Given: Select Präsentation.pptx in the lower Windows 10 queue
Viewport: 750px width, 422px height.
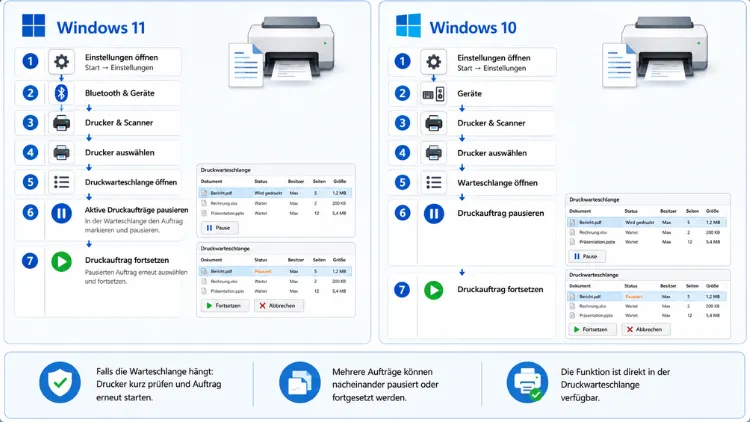Looking at the screenshot, I should point(647,316).
